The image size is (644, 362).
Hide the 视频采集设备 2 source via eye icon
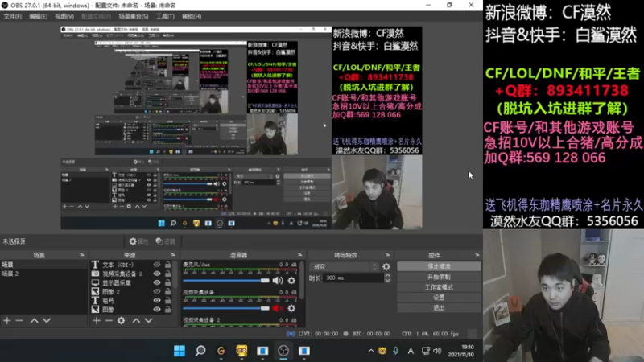click(x=157, y=274)
